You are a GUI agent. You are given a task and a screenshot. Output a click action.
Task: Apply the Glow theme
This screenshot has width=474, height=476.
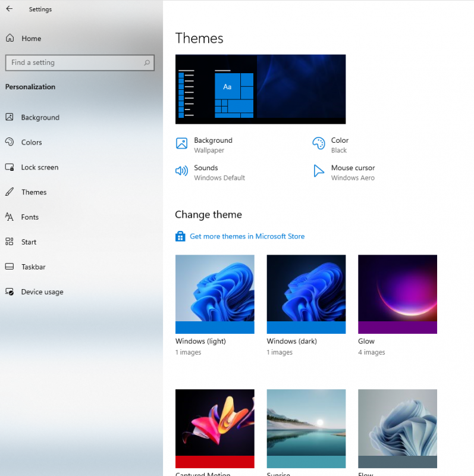[x=397, y=294]
